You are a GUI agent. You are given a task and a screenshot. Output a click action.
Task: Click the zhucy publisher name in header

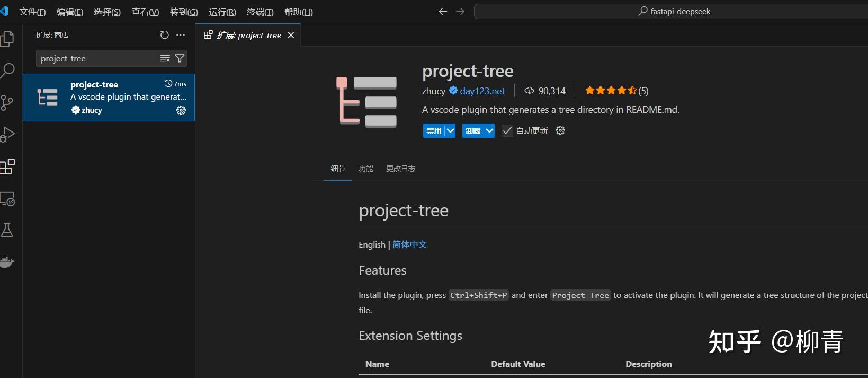(434, 91)
